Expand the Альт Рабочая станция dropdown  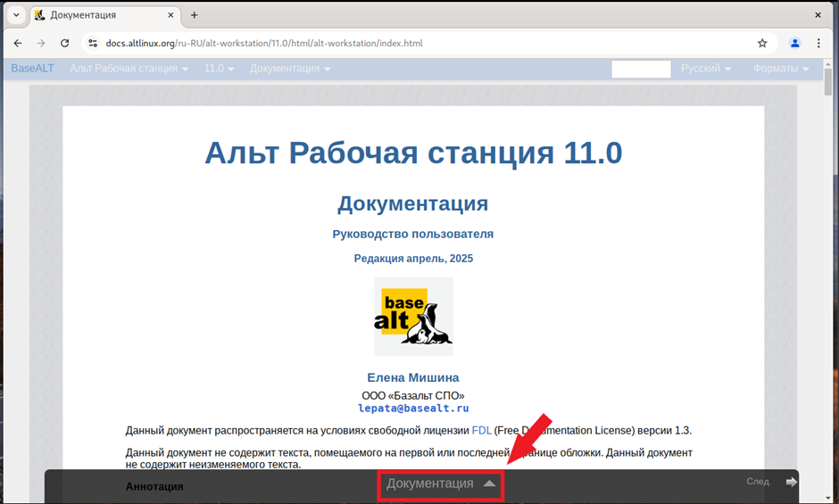129,69
